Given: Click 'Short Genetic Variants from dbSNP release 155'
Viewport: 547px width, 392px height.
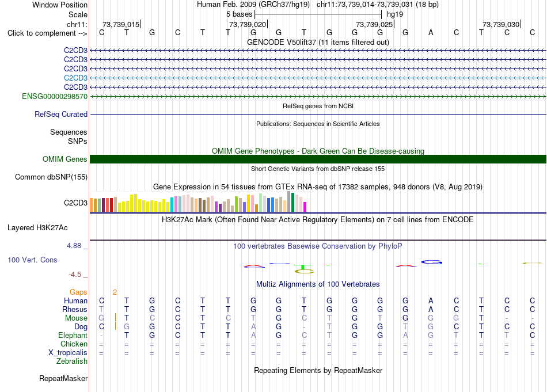Looking at the screenshot, I should [318, 169].
